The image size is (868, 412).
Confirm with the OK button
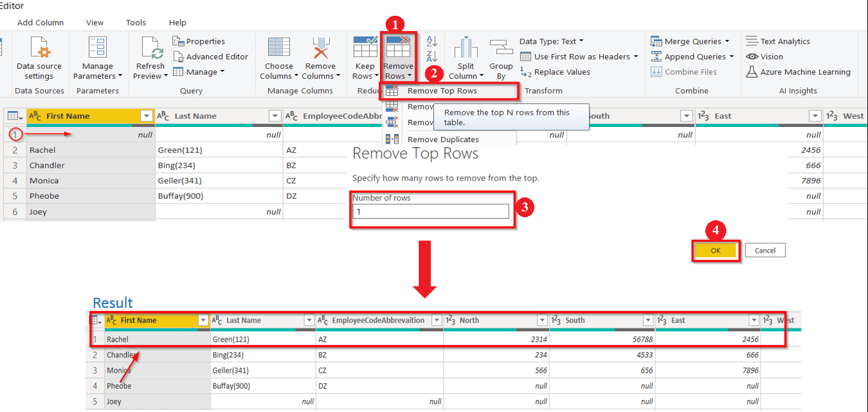715,249
